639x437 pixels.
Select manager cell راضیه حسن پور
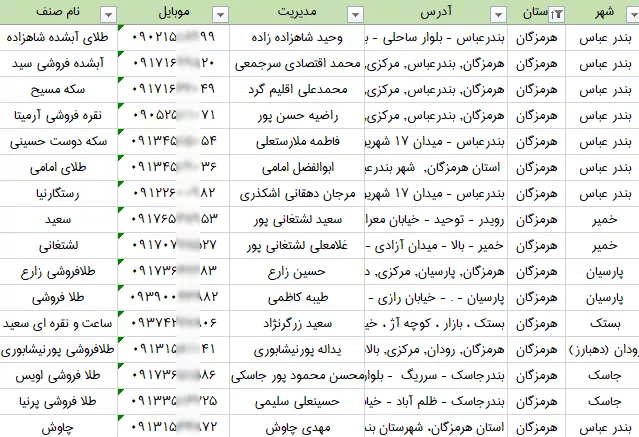click(x=297, y=116)
